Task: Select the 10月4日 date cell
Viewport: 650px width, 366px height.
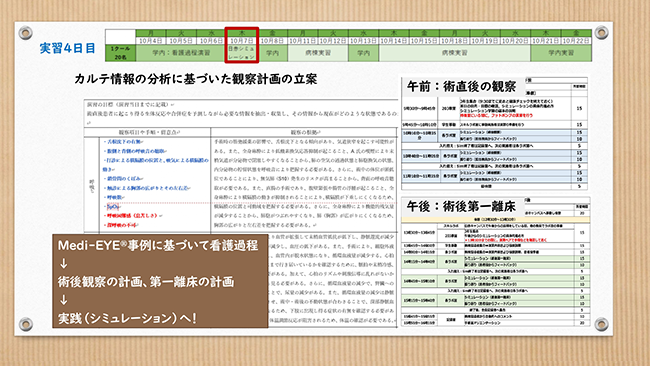Action: 151,41
